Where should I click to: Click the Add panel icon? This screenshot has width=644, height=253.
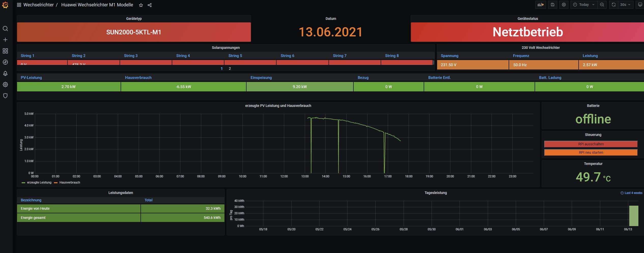pyautogui.click(x=540, y=5)
